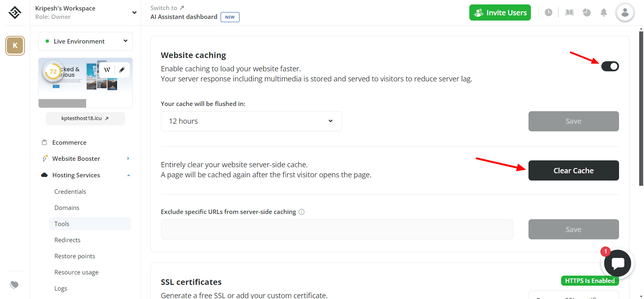Select Domains in the sidebar

pos(67,208)
